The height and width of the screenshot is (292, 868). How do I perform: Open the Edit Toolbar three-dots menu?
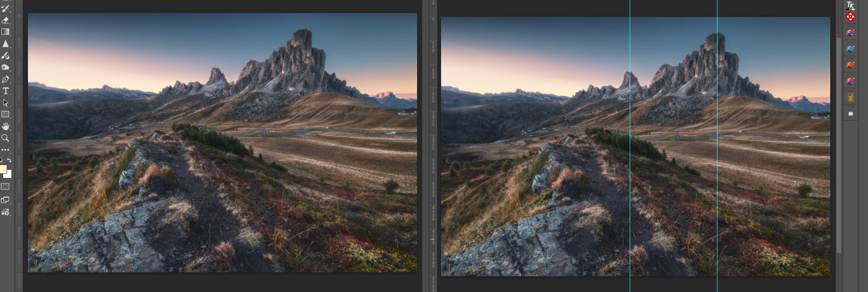5,149
